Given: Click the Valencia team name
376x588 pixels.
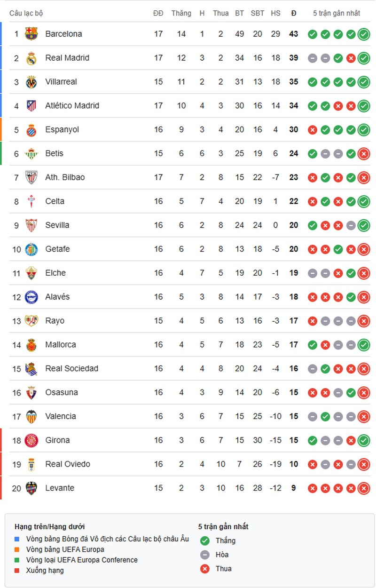Looking at the screenshot, I should coord(60,416).
